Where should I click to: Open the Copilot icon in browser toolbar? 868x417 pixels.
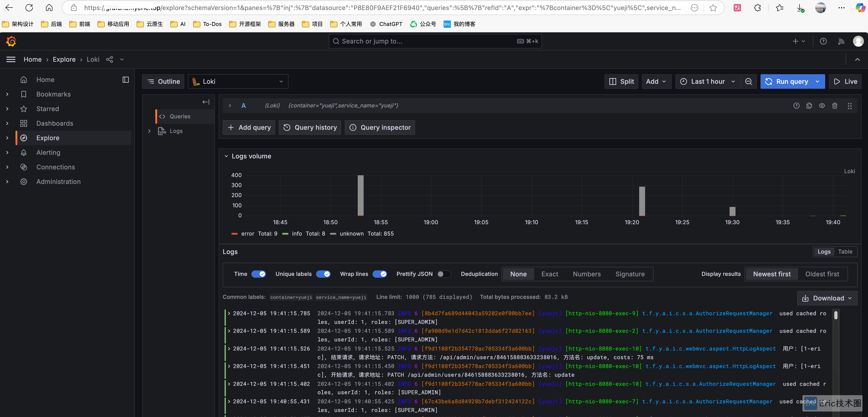[x=860, y=8]
